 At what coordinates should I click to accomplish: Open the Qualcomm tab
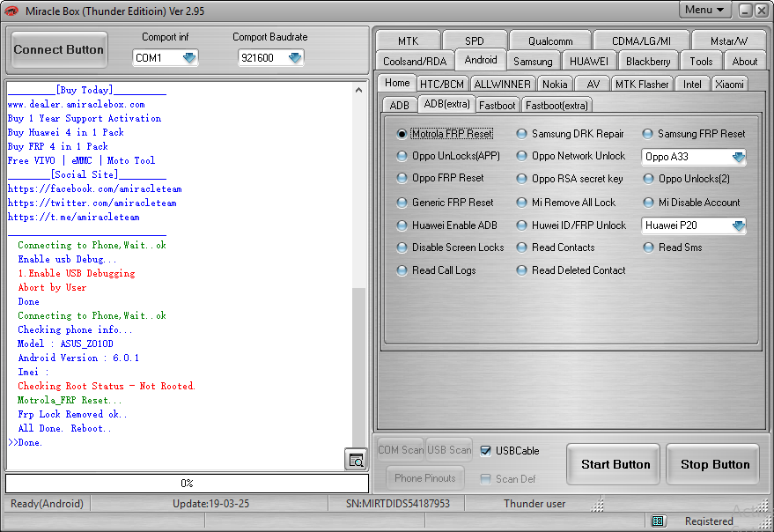[550, 41]
